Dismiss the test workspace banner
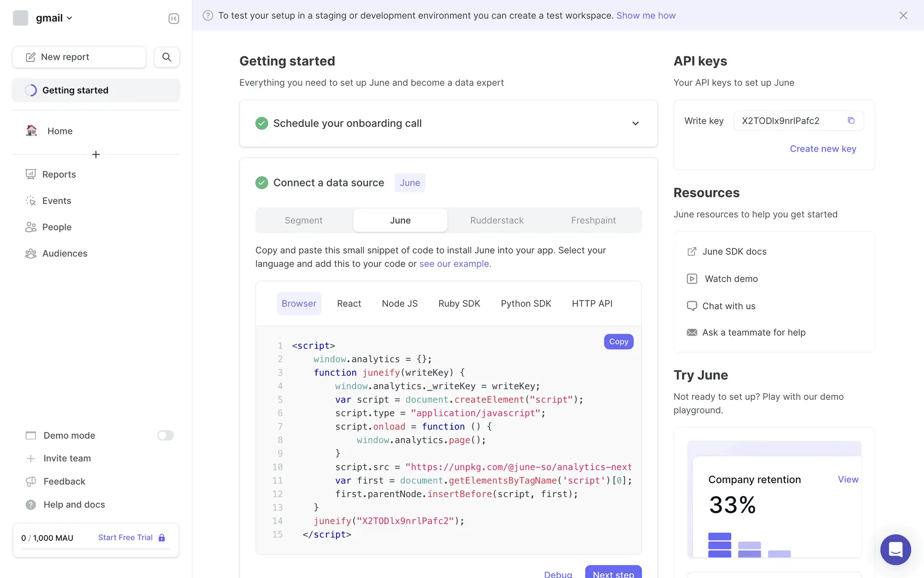The height and width of the screenshot is (578, 924). point(903,15)
